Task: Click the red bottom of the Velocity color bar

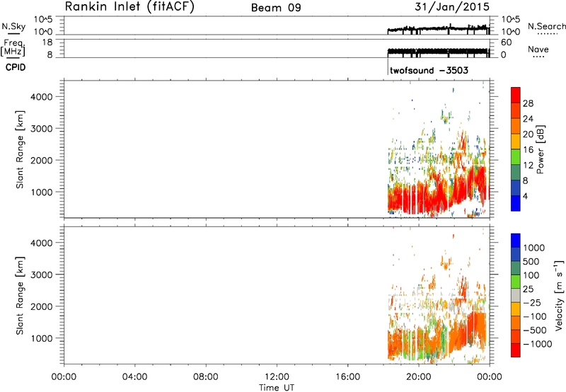Action: (x=516, y=350)
